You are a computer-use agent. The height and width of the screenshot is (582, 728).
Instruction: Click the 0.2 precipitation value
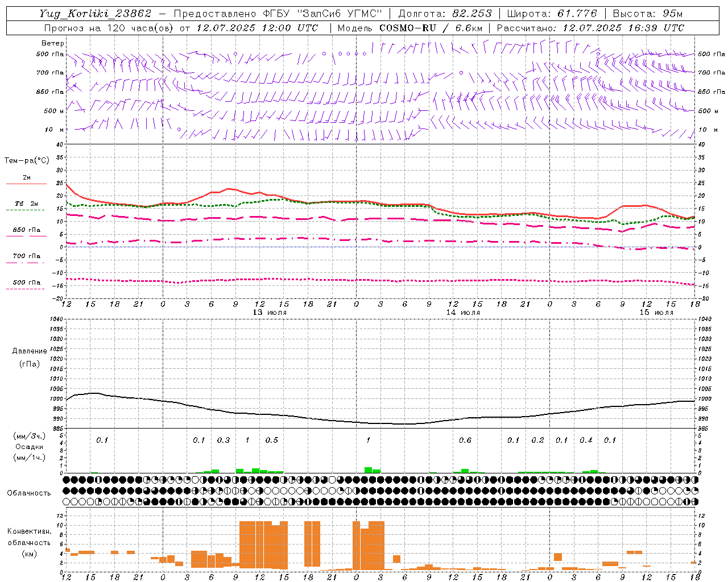pyautogui.click(x=537, y=440)
